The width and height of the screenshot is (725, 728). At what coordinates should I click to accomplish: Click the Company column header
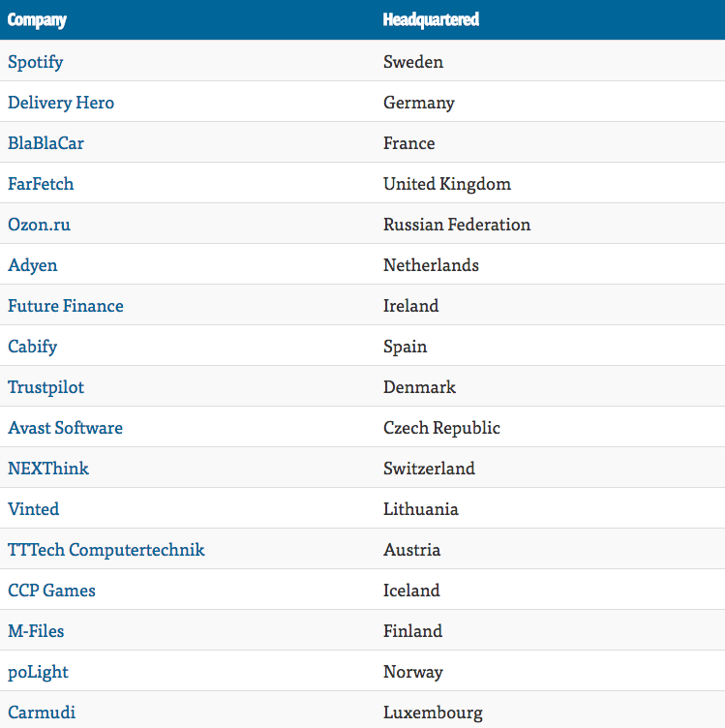tap(37, 19)
